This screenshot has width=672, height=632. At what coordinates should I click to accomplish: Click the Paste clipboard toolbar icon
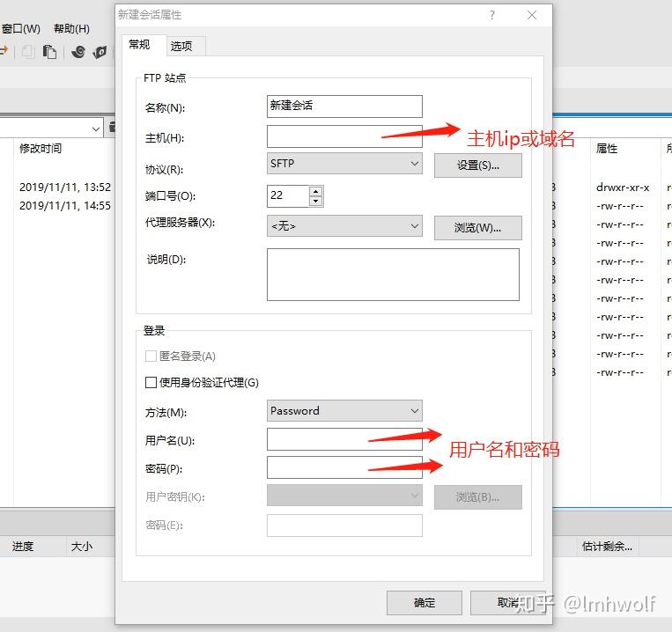click(x=49, y=52)
